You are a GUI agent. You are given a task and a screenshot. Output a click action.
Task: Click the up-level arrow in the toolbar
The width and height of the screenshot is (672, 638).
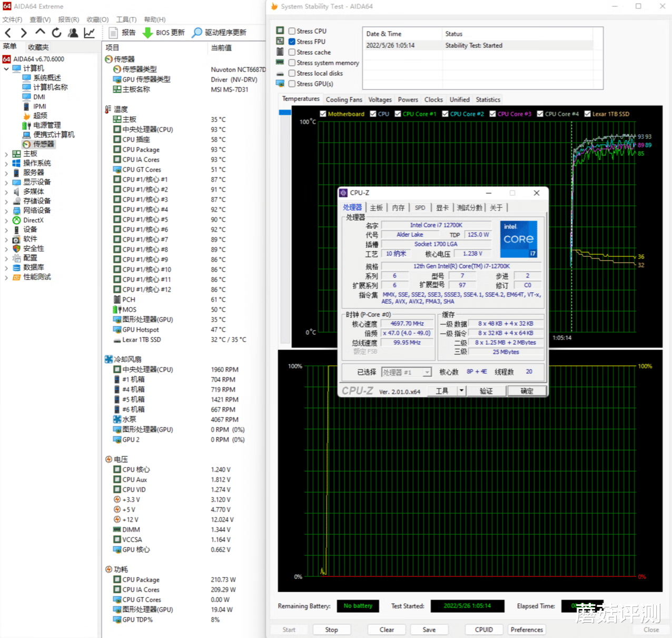[x=40, y=33]
